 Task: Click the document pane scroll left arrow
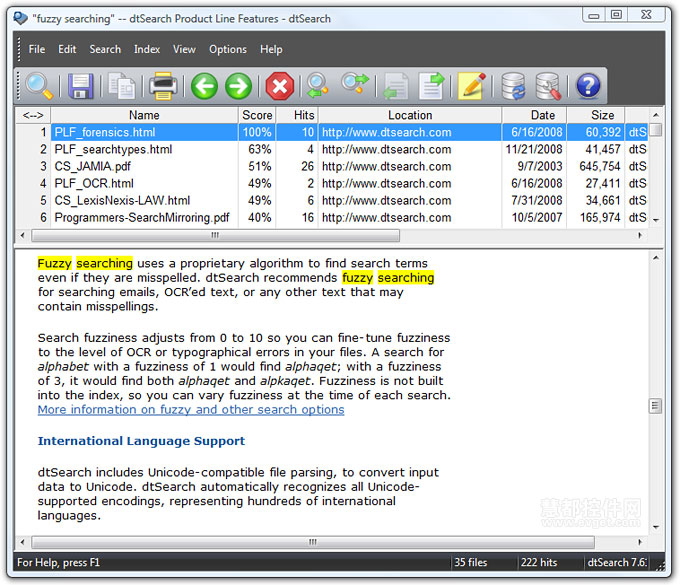point(23,542)
